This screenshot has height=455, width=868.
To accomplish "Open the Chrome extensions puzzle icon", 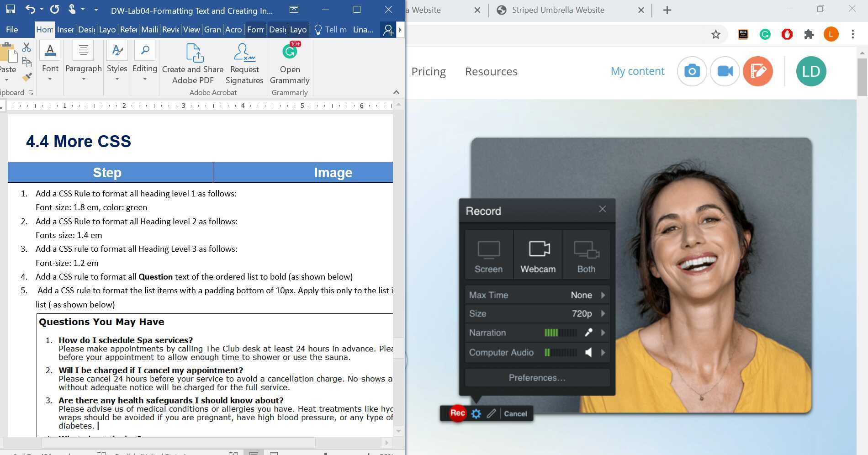I will [809, 35].
